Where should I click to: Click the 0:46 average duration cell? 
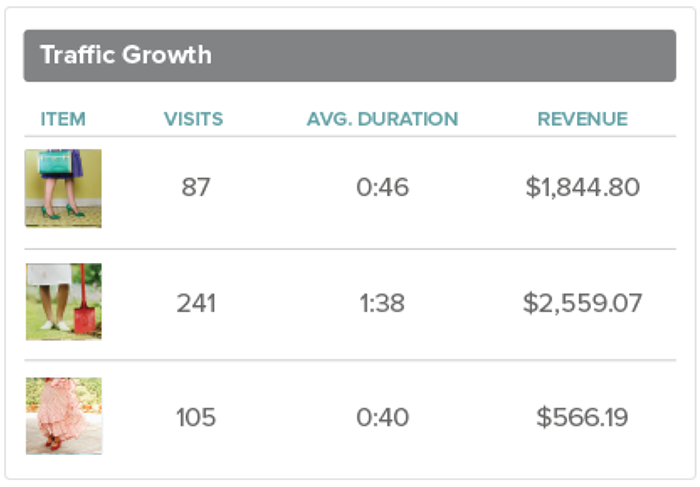point(383,187)
